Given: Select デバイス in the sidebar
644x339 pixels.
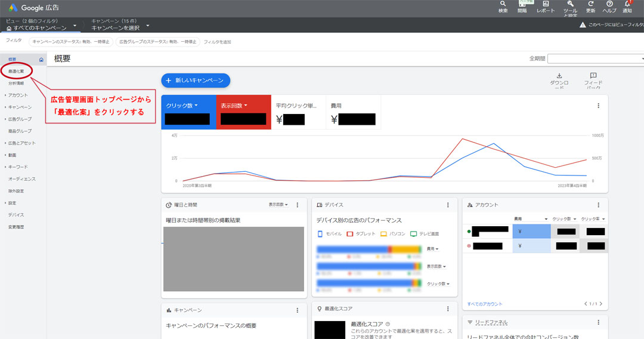Looking at the screenshot, I should pos(16,215).
